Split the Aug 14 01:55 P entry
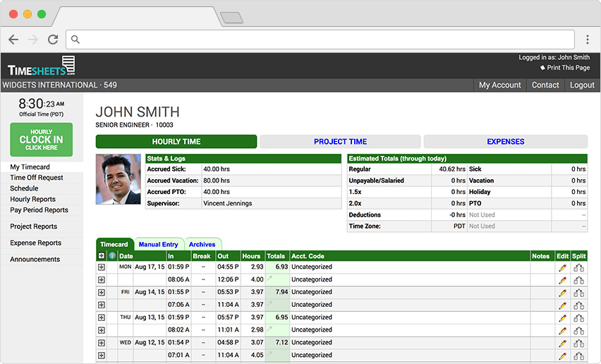This screenshot has height=364, width=601. pos(578,293)
